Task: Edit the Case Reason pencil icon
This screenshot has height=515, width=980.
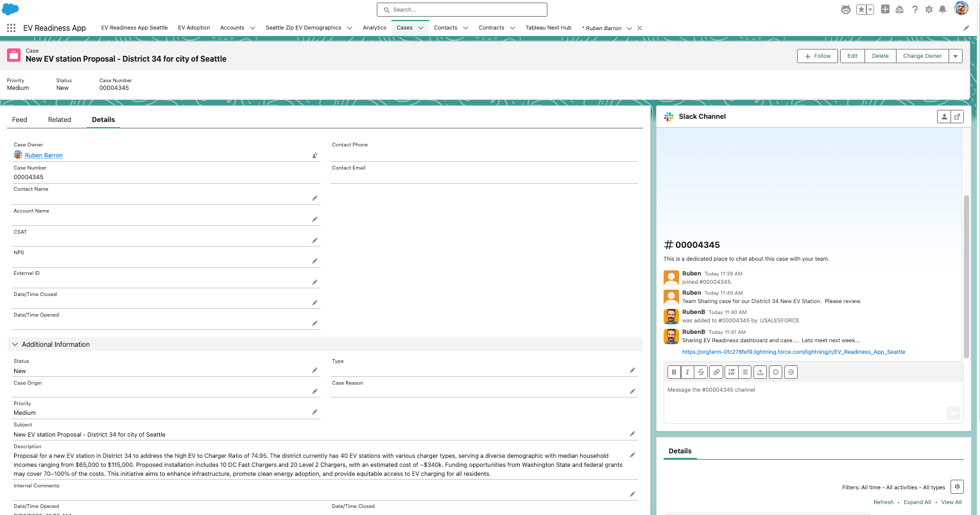Action: 632,392
